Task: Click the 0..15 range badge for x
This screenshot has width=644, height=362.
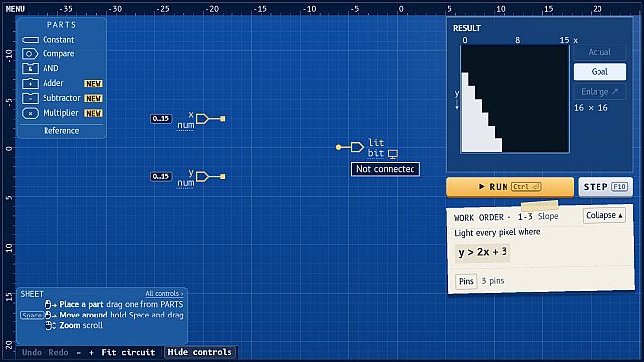Action: point(161,119)
